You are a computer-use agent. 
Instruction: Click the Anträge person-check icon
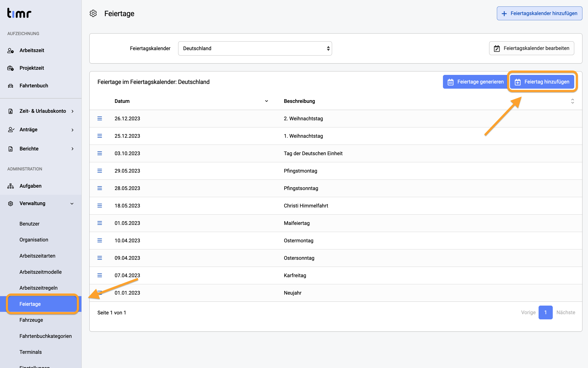(x=11, y=130)
